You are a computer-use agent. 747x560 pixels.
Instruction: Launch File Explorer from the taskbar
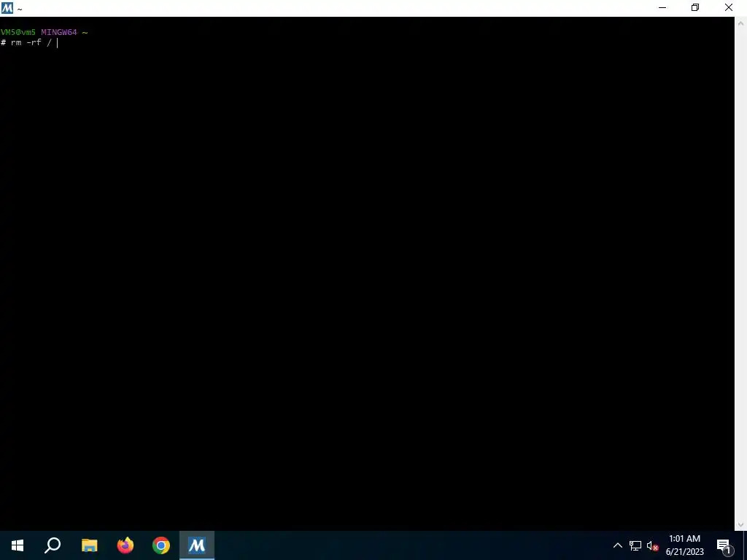[x=89, y=545]
